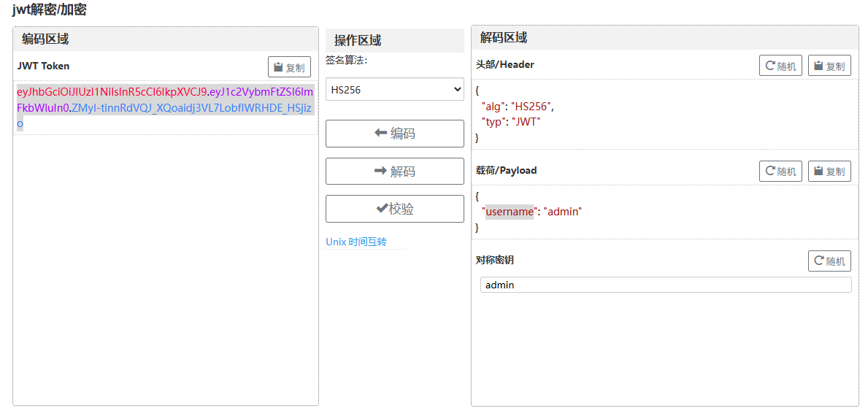Viewport: 868px width, 411px height.
Task: Copy the JWT Token with 复制 button
Action: click(290, 68)
